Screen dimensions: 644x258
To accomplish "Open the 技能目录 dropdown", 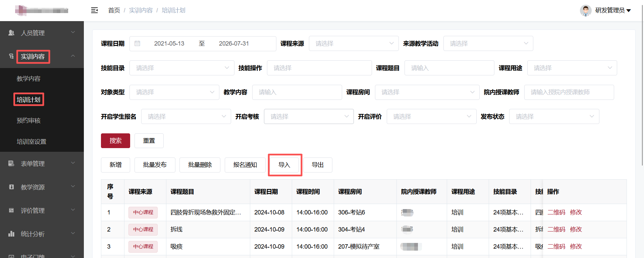I will click(182, 68).
